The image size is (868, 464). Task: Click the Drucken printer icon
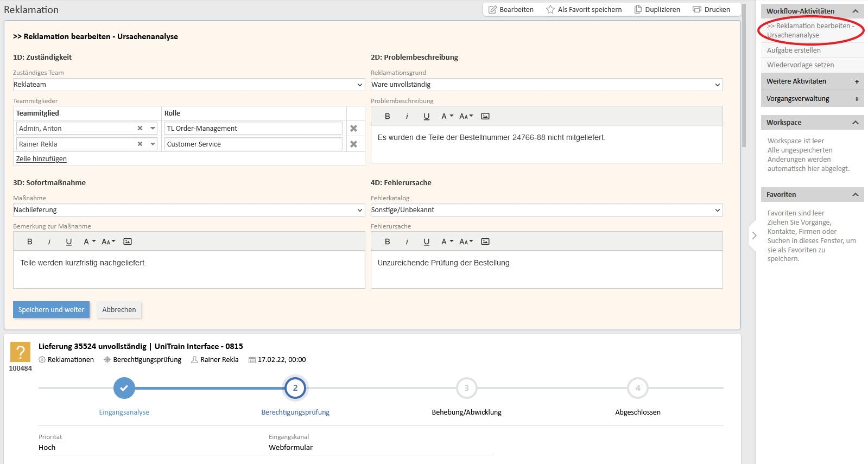point(697,10)
